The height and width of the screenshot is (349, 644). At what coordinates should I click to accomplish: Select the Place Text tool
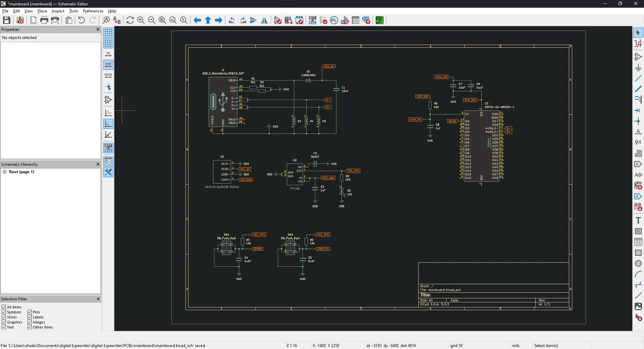[x=639, y=220]
